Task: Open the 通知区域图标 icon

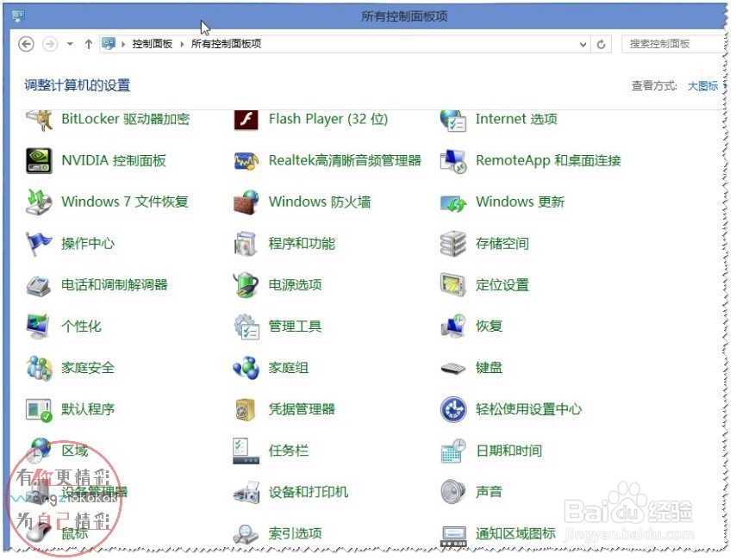Action: pyautogui.click(x=453, y=536)
